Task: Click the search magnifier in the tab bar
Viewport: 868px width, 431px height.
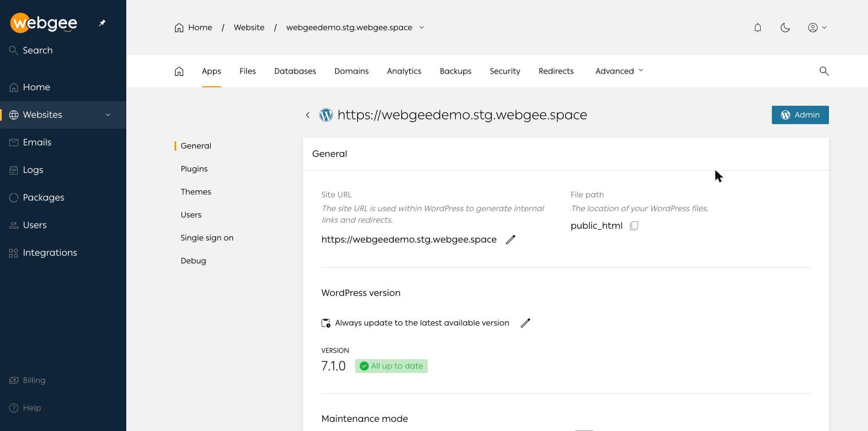Action: [x=824, y=71]
